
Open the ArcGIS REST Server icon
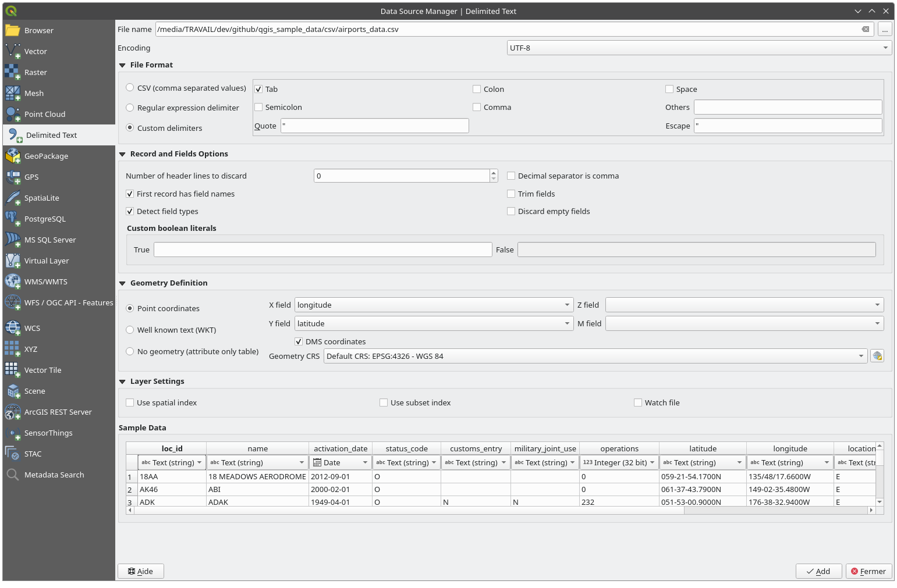pyautogui.click(x=12, y=412)
